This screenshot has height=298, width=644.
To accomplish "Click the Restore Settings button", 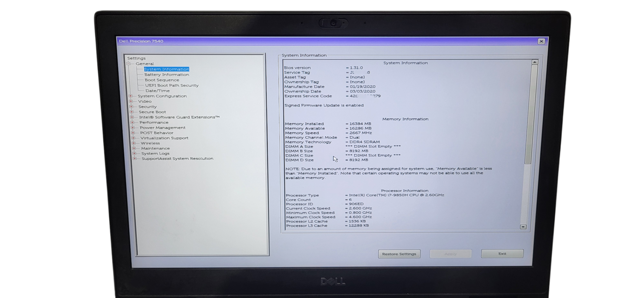I will [x=399, y=254].
